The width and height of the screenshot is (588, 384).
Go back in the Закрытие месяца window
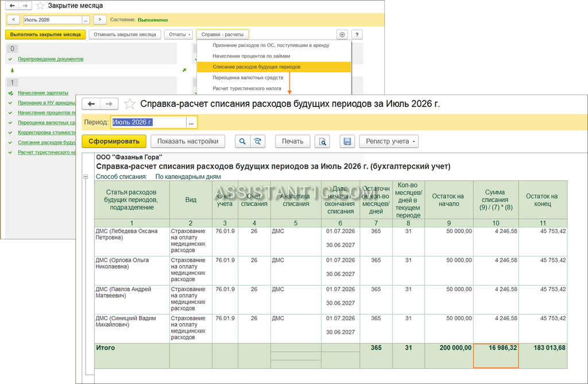(x=12, y=6)
